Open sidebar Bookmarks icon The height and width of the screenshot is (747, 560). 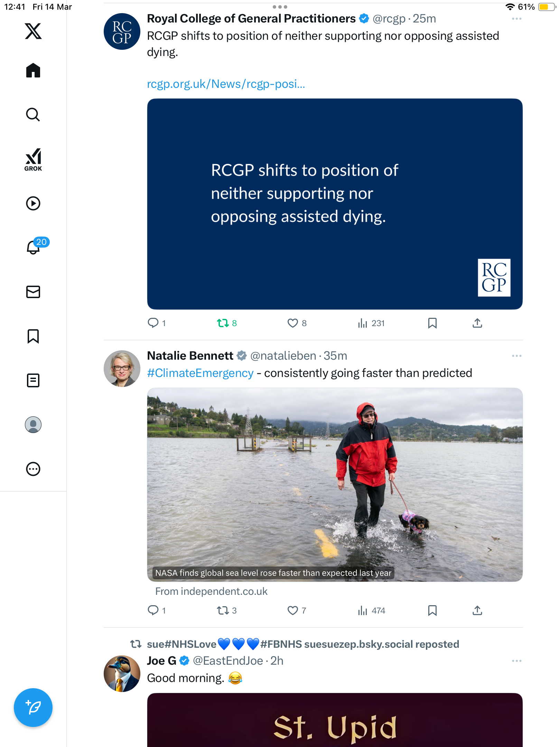tap(33, 336)
